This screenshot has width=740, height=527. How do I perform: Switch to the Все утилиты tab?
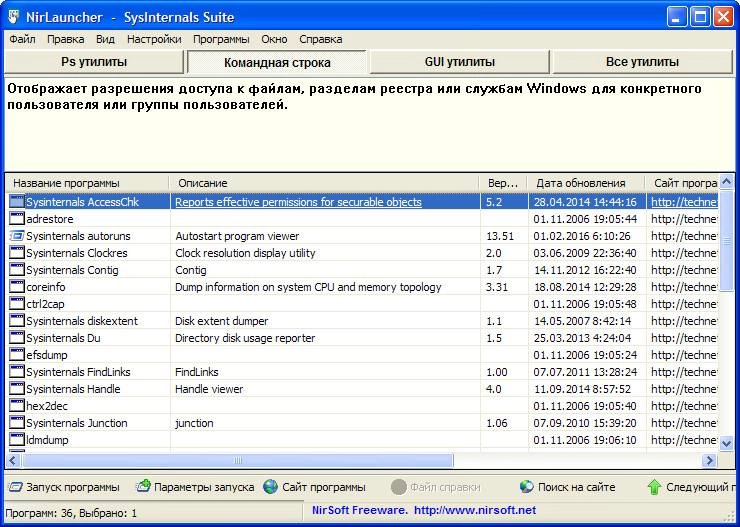[x=642, y=62]
